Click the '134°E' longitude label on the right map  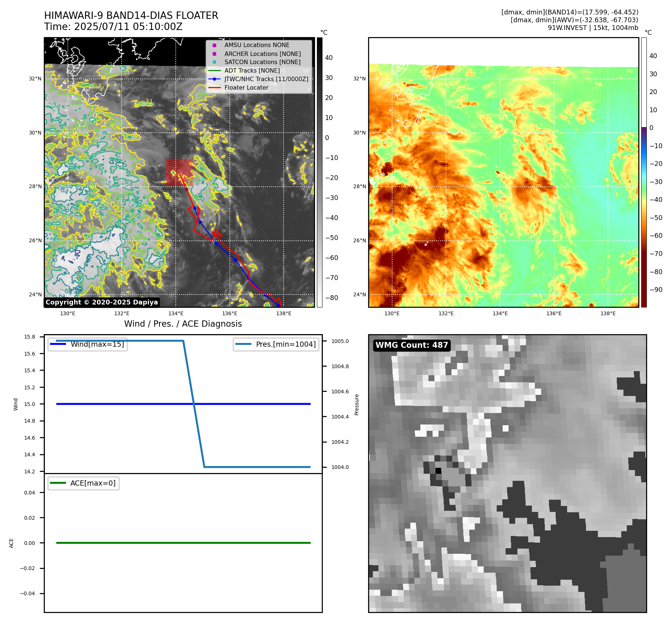[500, 313]
